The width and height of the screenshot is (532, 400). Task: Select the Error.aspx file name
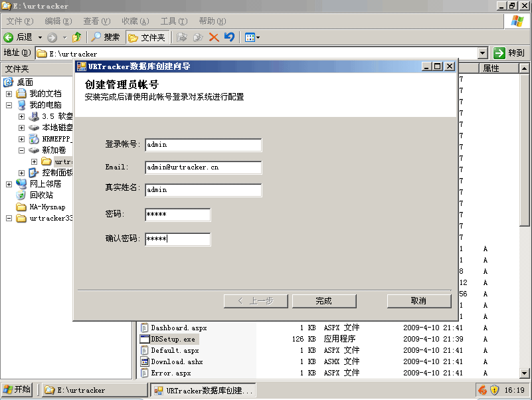pos(171,373)
